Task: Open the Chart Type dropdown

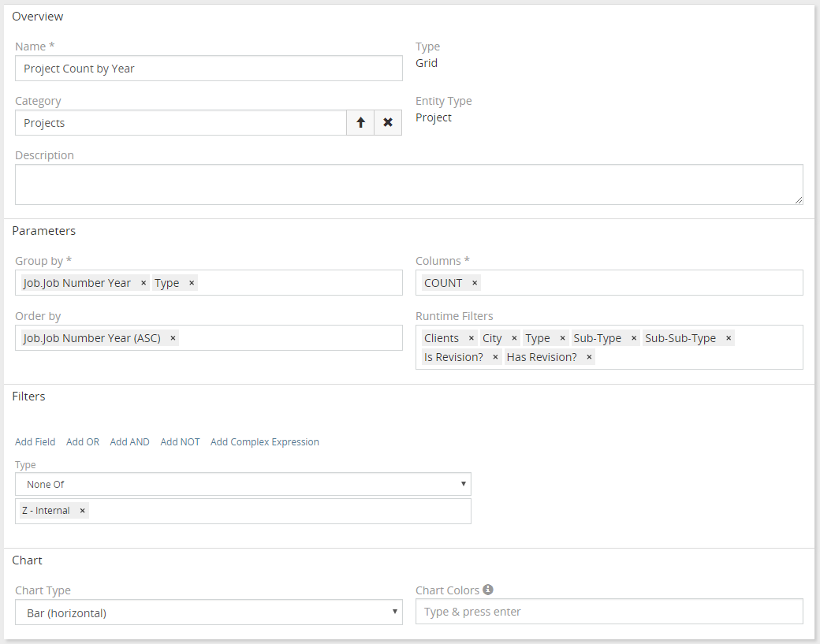Action: (x=209, y=611)
